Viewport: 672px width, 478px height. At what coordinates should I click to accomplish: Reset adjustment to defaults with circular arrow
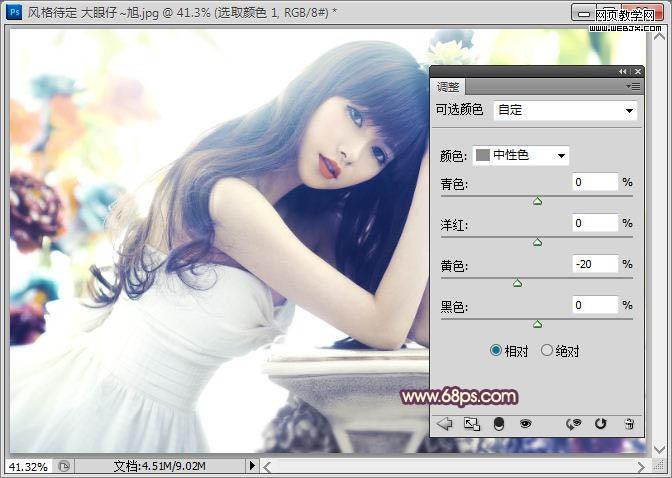[x=601, y=424]
